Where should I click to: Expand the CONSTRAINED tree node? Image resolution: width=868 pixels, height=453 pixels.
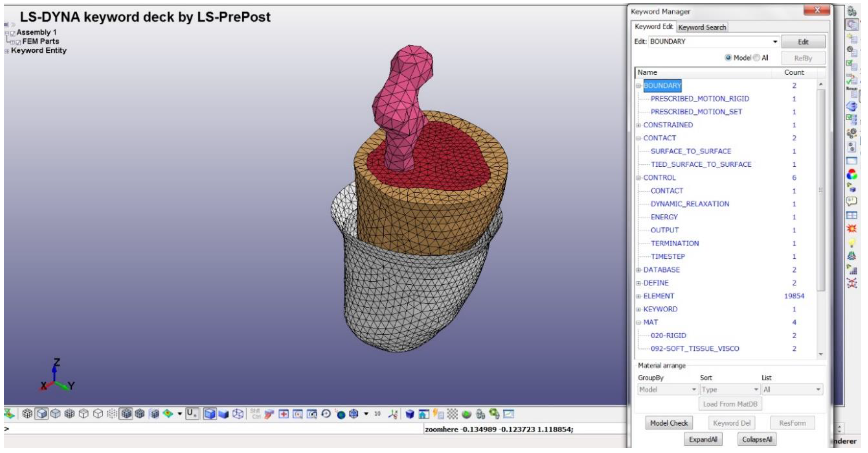click(638, 125)
